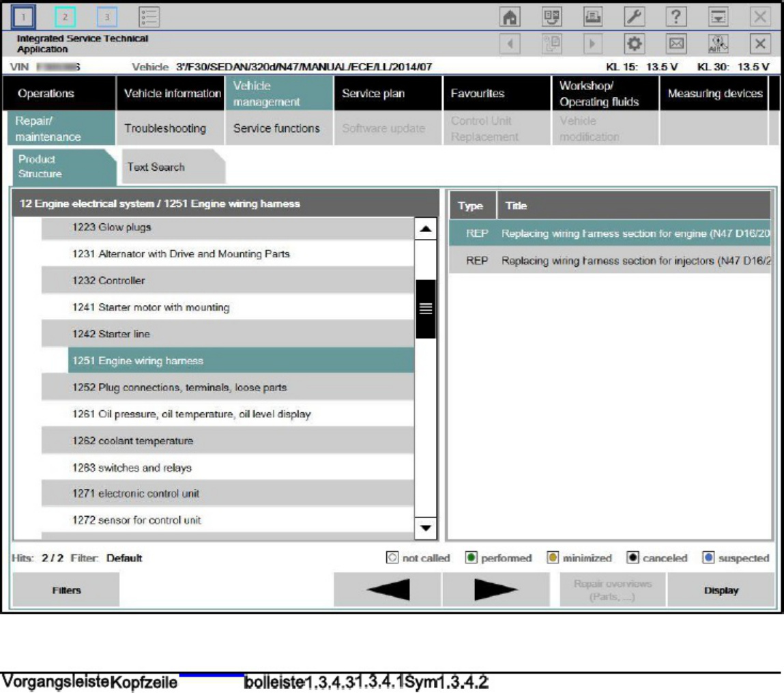Viewport: 784px width, 693px height.
Task: Open the Operations menu
Action: coord(59,93)
